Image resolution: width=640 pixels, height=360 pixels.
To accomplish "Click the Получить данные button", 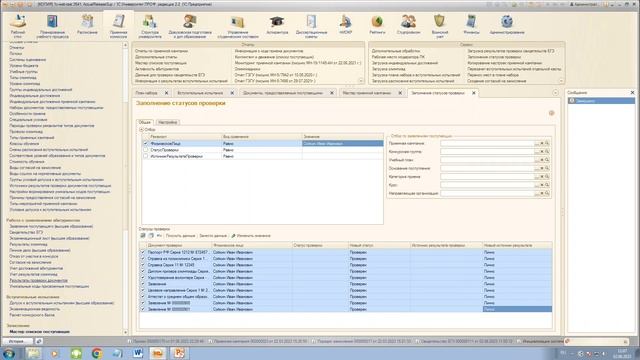I will pos(180,236).
